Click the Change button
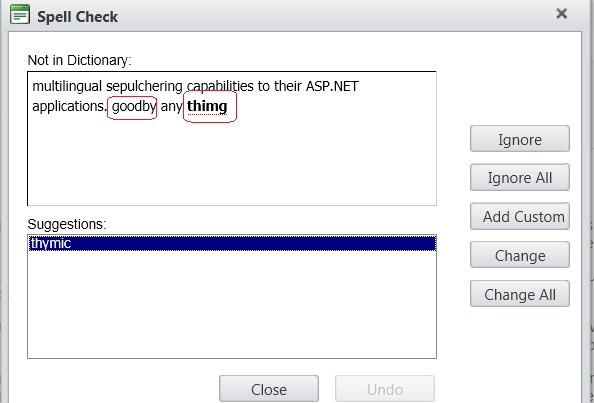The height and width of the screenshot is (403, 594). (520, 255)
